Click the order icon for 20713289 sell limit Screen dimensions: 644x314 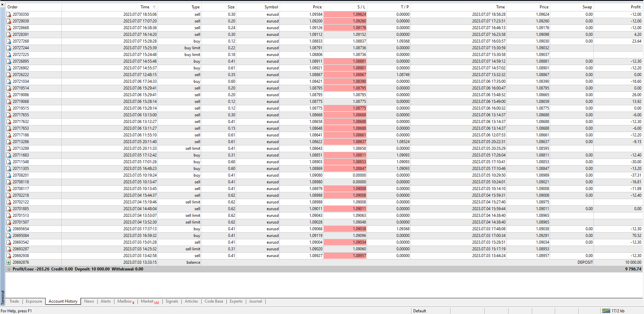tap(9, 148)
